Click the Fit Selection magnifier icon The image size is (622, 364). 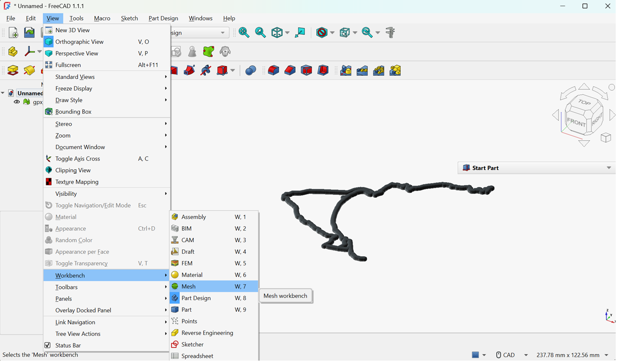click(x=260, y=33)
